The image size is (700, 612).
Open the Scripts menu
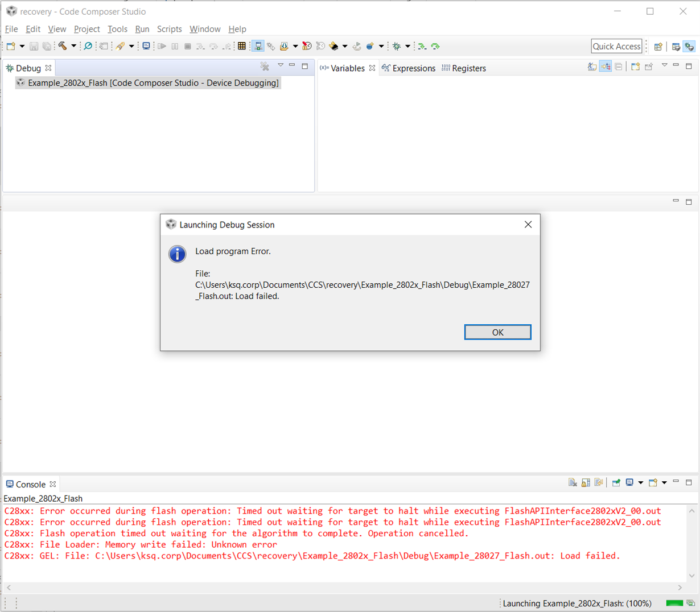coord(169,29)
